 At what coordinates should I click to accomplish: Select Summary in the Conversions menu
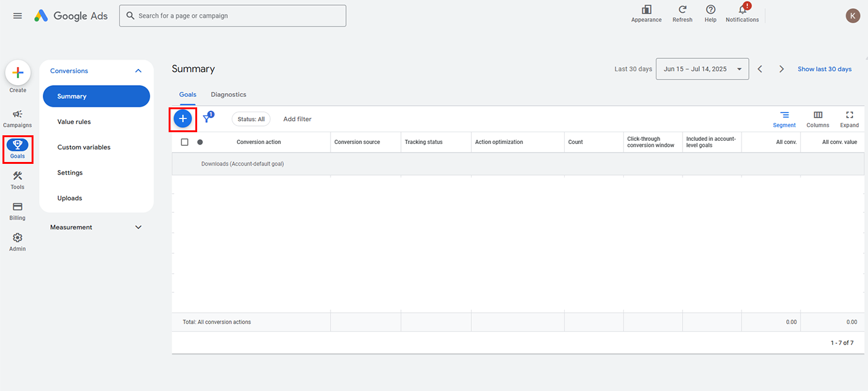(96, 96)
